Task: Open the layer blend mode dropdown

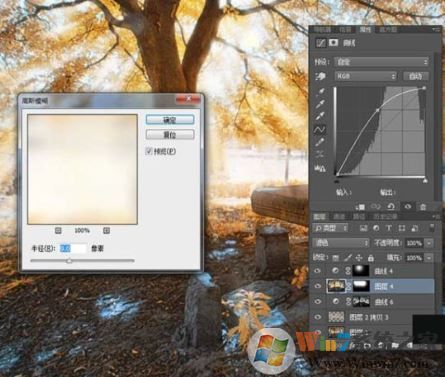Action: [x=341, y=243]
